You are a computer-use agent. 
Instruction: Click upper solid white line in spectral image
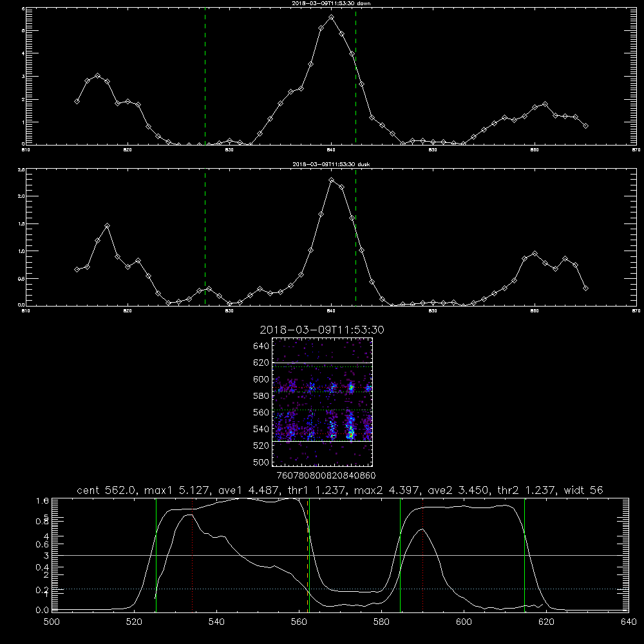[x=323, y=363]
